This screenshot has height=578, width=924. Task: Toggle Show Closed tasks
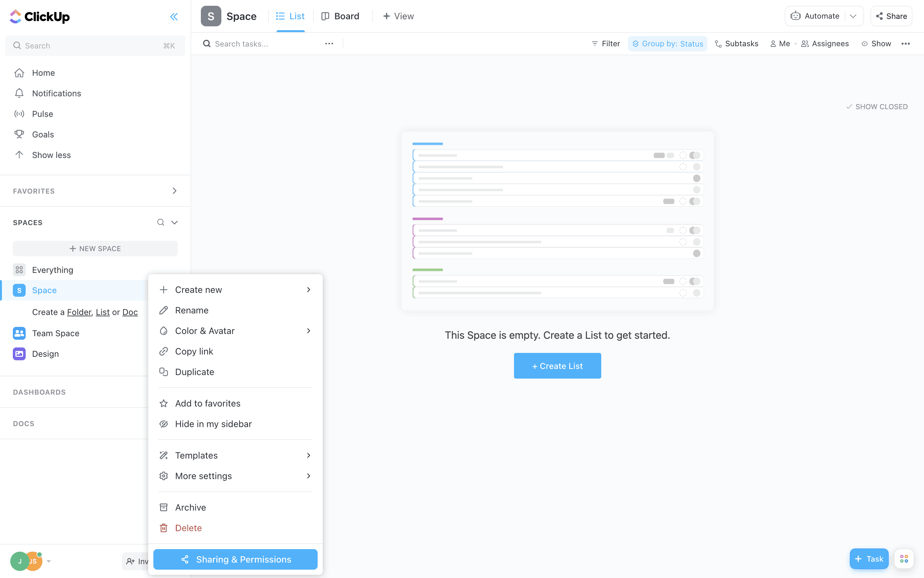877,107
